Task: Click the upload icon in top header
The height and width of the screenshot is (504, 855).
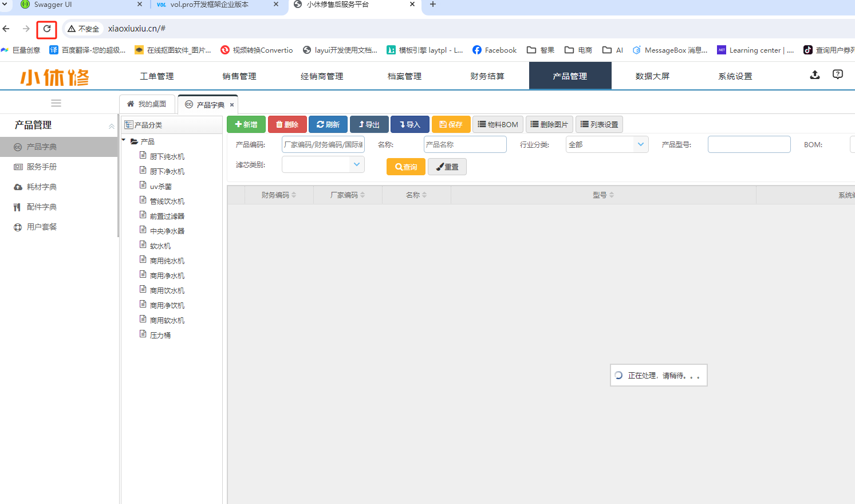Action: (x=814, y=75)
